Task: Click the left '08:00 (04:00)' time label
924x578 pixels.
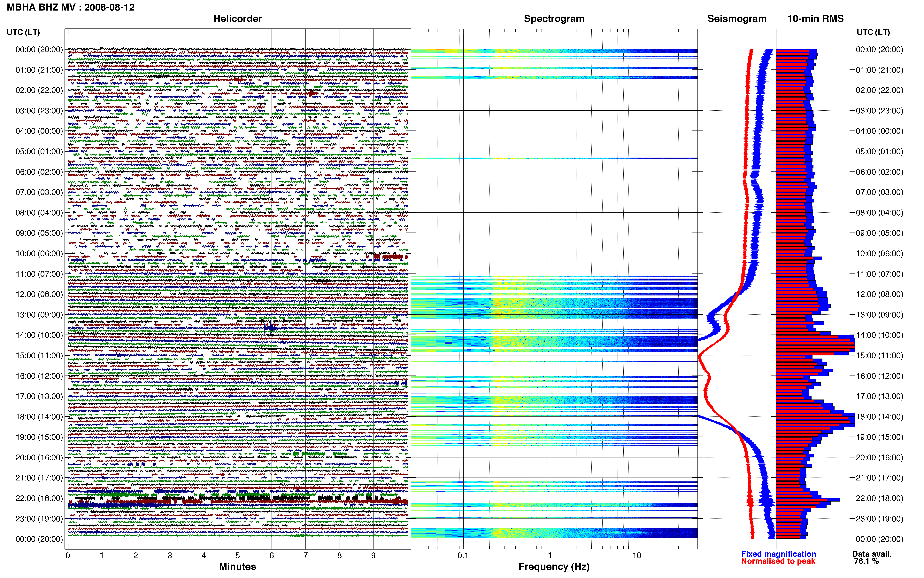Action: pos(39,213)
